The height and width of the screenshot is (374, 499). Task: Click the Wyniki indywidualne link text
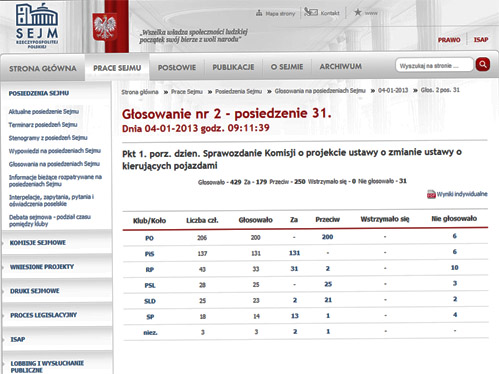click(x=462, y=194)
